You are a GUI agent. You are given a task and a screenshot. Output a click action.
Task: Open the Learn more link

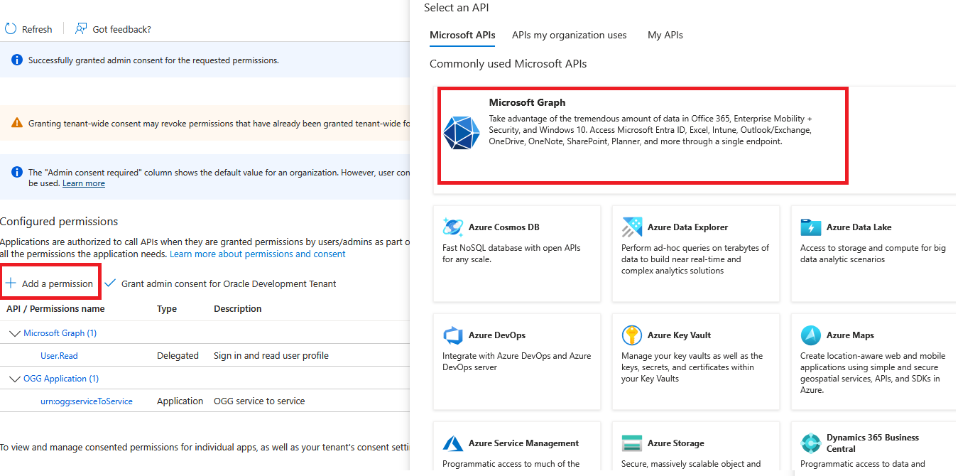(83, 183)
